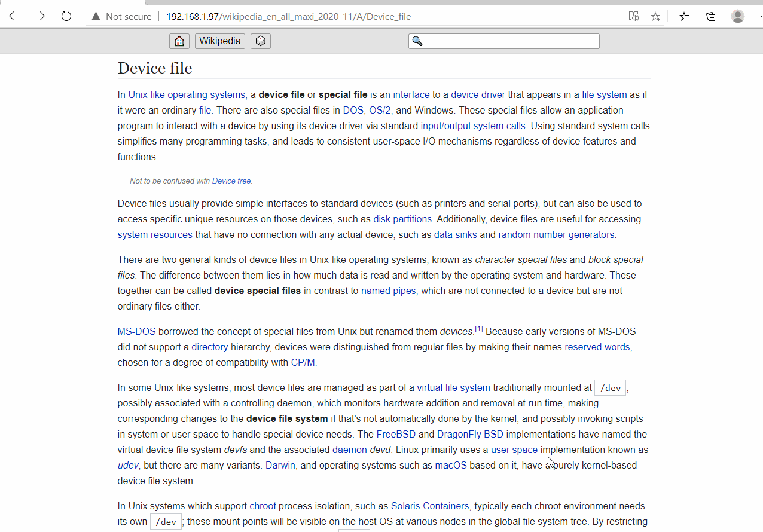This screenshot has width=763, height=532.
Task: Open the data sinks link
Action: 456,234
